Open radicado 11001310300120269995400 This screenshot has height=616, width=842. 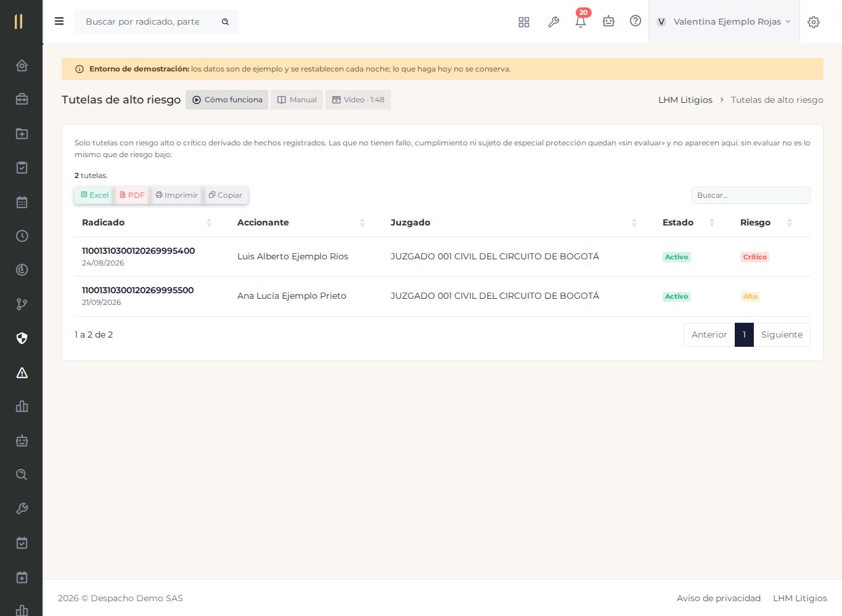coord(138,251)
